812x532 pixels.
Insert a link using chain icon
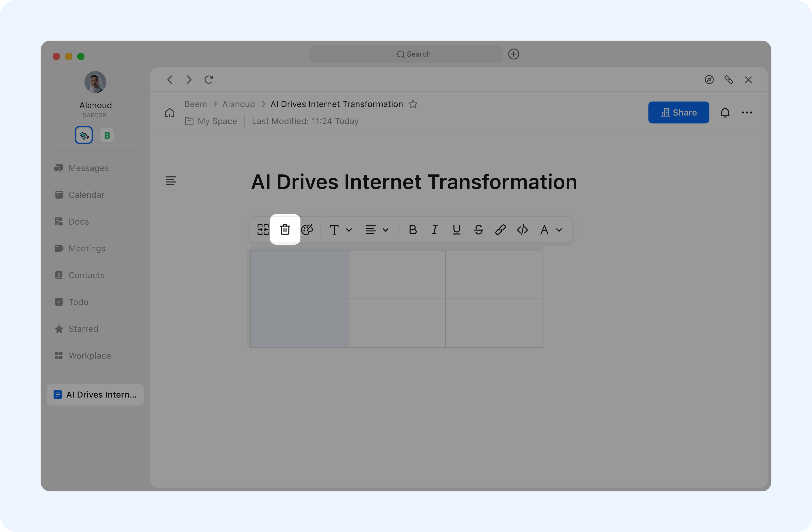click(x=500, y=230)
